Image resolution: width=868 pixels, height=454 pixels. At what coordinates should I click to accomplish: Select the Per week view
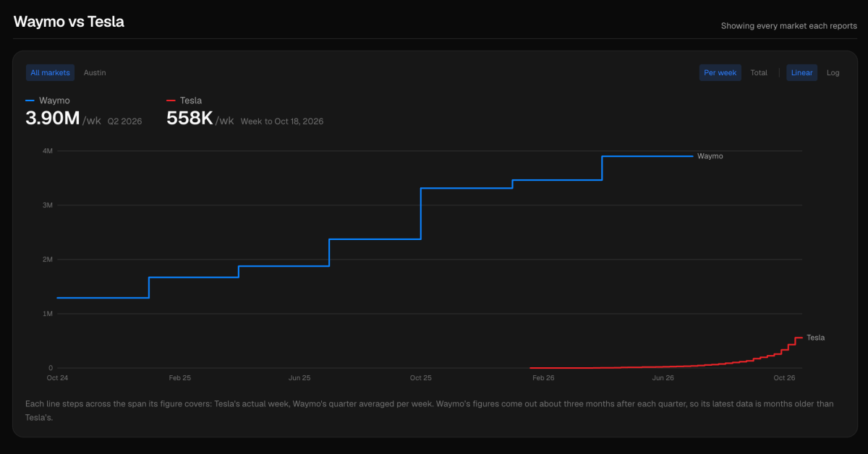720,72
